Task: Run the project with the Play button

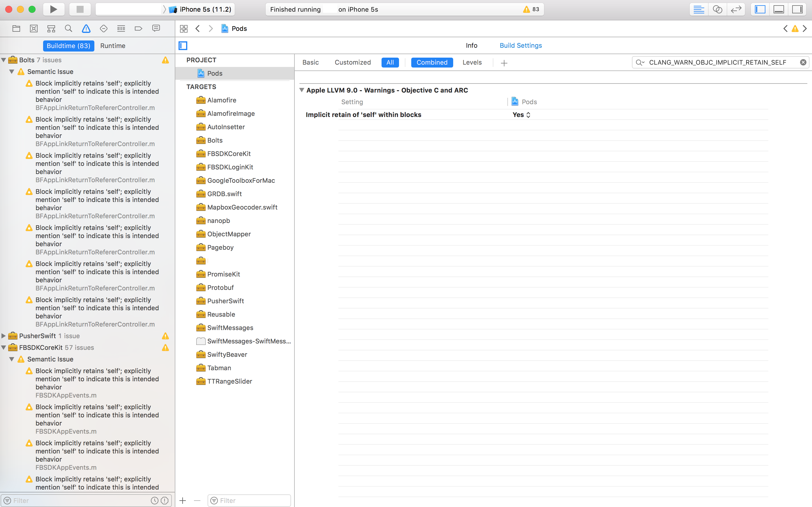Action: pos(54,9)
